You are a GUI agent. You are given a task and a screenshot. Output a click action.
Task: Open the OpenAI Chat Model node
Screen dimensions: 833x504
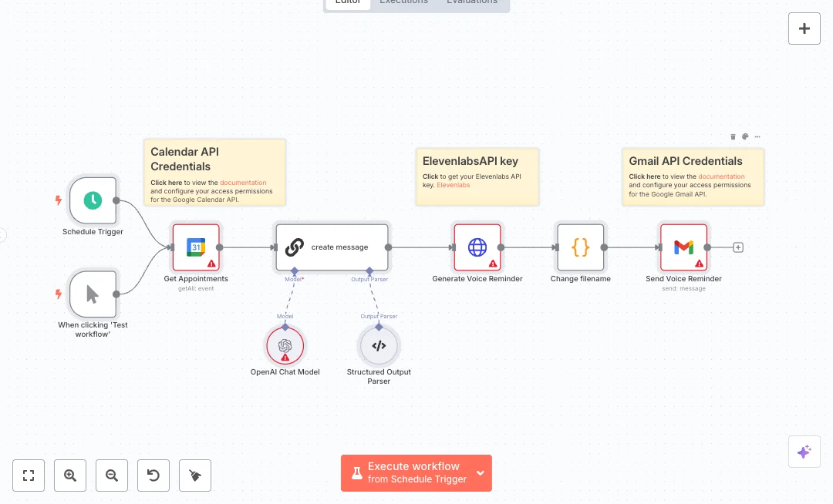point(285,346)
